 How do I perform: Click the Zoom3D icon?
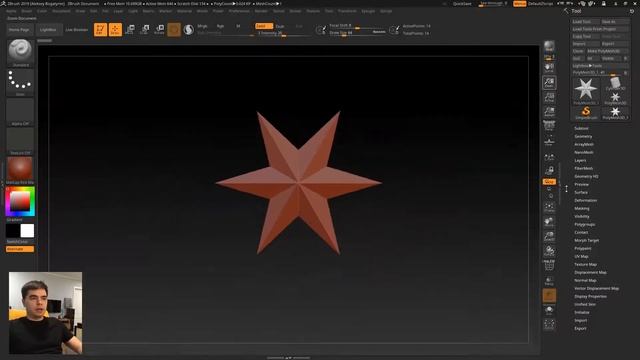[x=549, y=237]
